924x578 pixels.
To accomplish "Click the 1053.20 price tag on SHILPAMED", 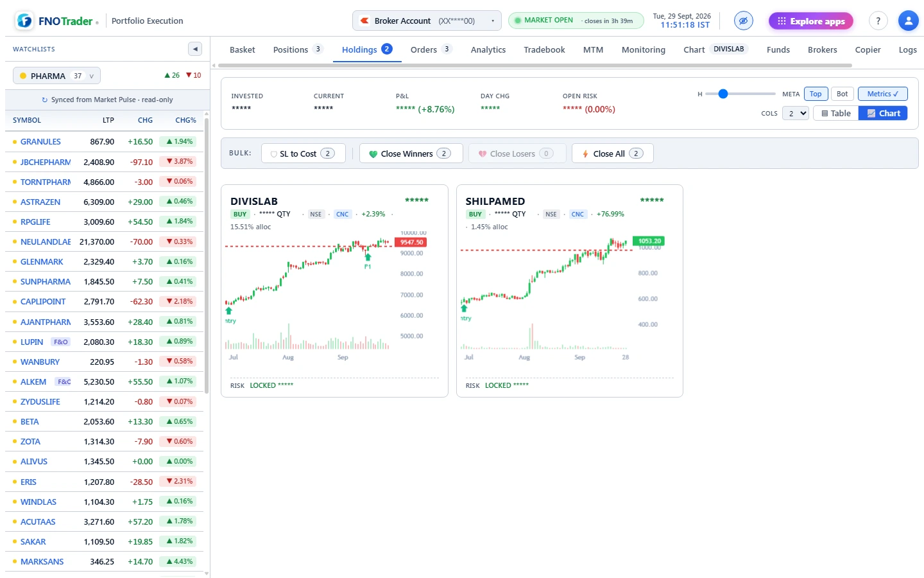I will click(x=649, y=241).
